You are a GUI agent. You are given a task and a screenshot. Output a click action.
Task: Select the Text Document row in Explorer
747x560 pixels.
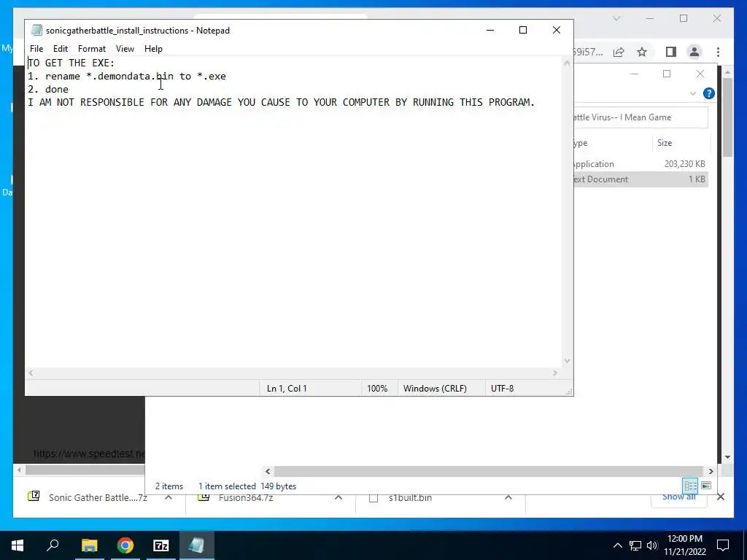pos(640,179)
